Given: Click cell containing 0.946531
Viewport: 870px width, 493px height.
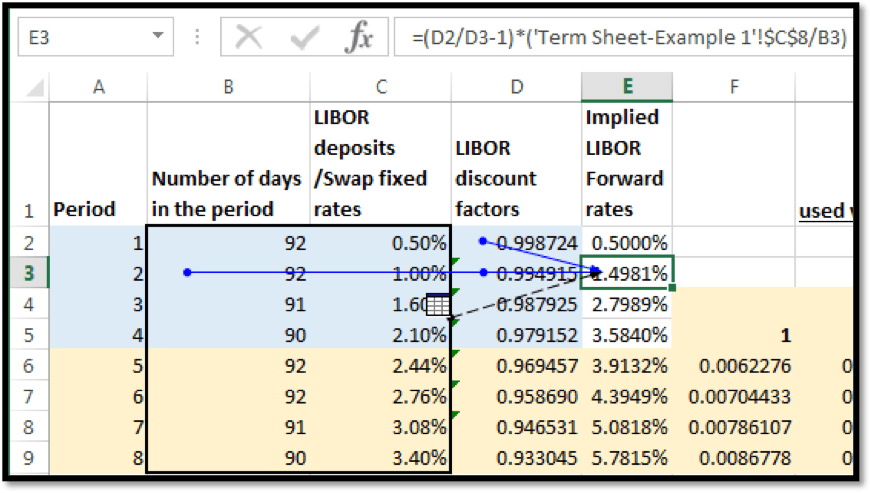Looking at the screenshot, I should click(517, 427).
